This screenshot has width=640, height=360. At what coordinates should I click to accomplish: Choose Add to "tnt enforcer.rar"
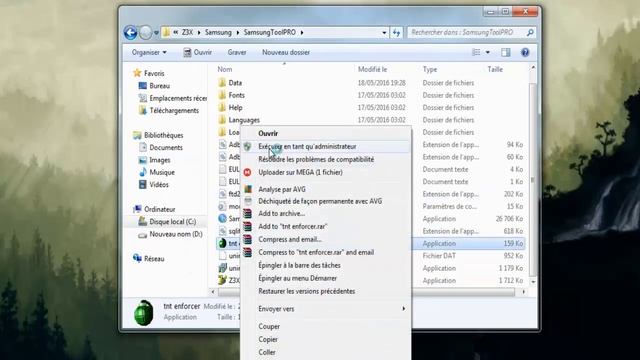pos(326,226)
